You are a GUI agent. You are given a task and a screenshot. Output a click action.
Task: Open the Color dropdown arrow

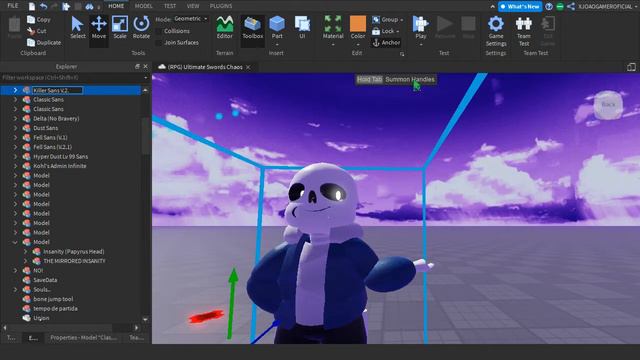[x=358, y=44]
